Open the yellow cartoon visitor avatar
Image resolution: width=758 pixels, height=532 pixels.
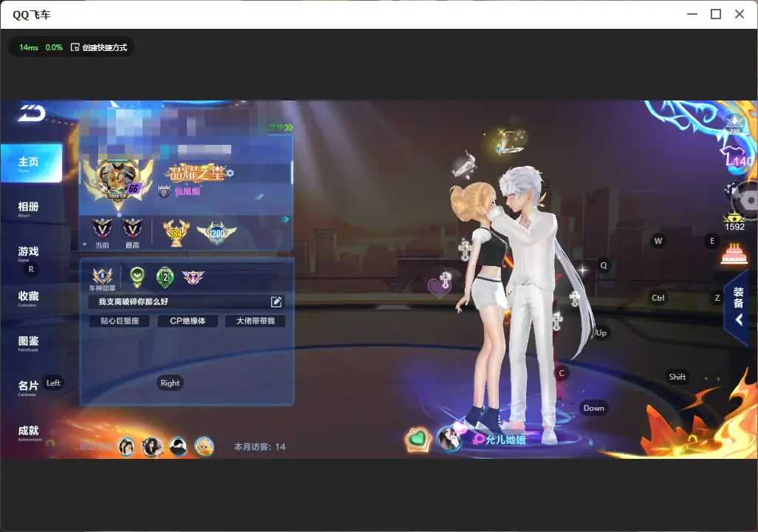(204, 446)
